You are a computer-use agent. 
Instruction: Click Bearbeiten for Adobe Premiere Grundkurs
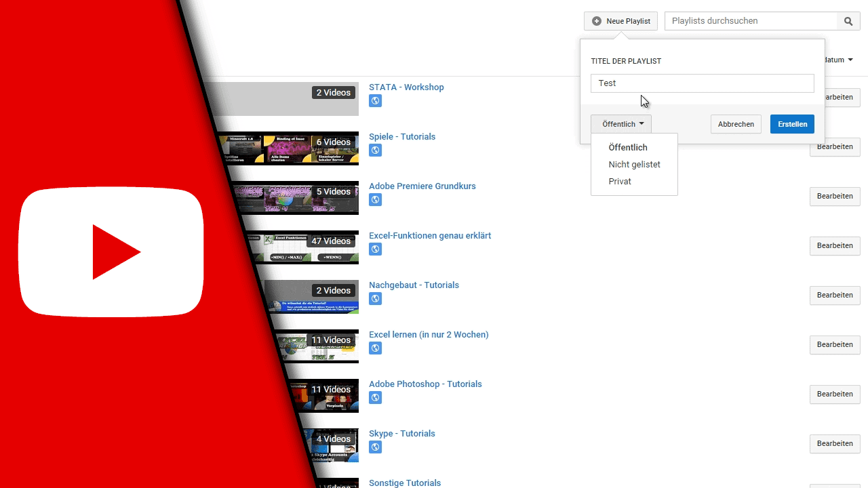pyautogui.click(x=835, y=196)
